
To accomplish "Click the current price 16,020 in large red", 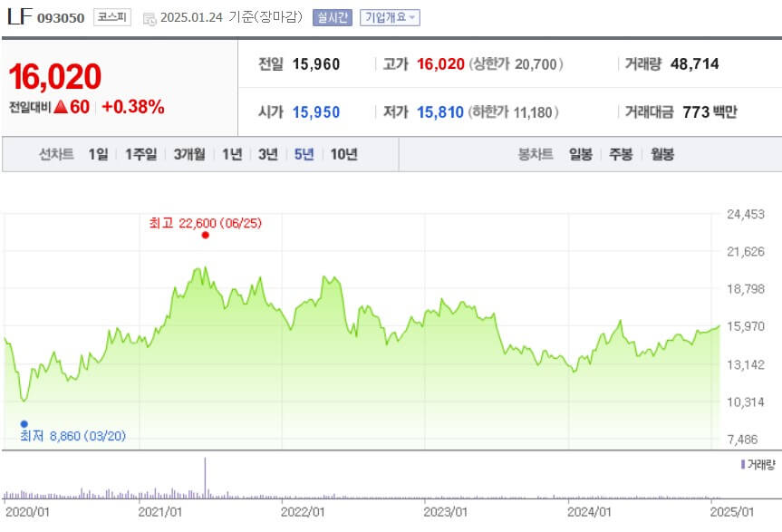I will click(x=55, y=77).
